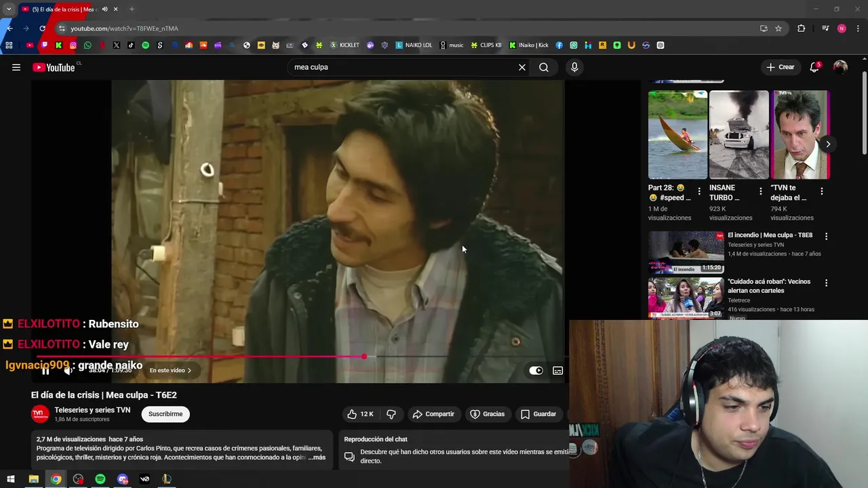Screen dimensions: 868x488
Task: Open the YouTube account avatar menu
Action: 840,67
